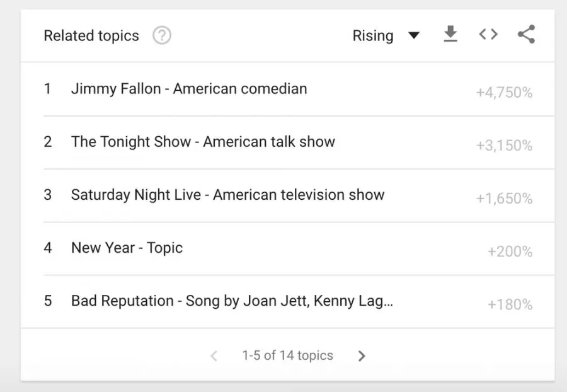Viewport: 567px width, 392px height.
Task: Click rank number 1 beside Jimmy Fallon
Action: click(x=47, y=89)
